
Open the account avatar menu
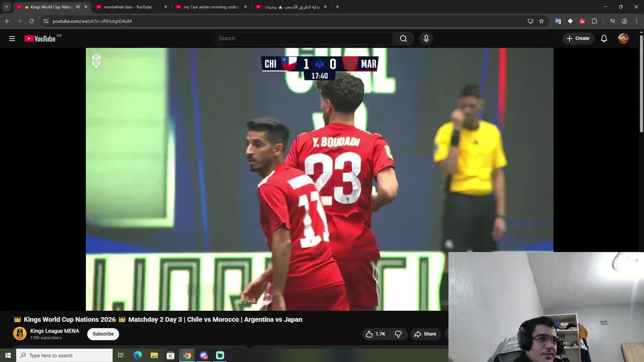tap(623, 38)
